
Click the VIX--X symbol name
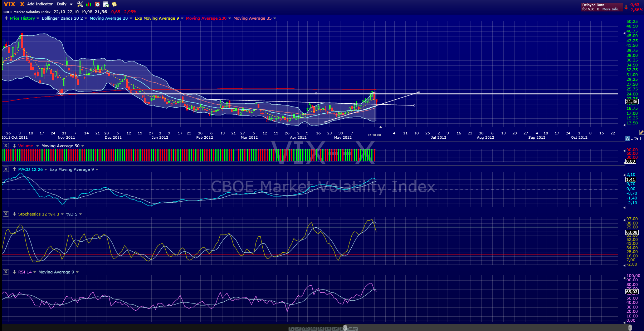click(x=14, y=4)
